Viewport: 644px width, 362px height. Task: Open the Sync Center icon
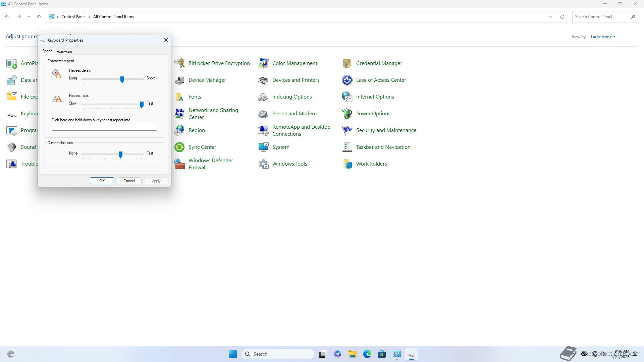179,147
